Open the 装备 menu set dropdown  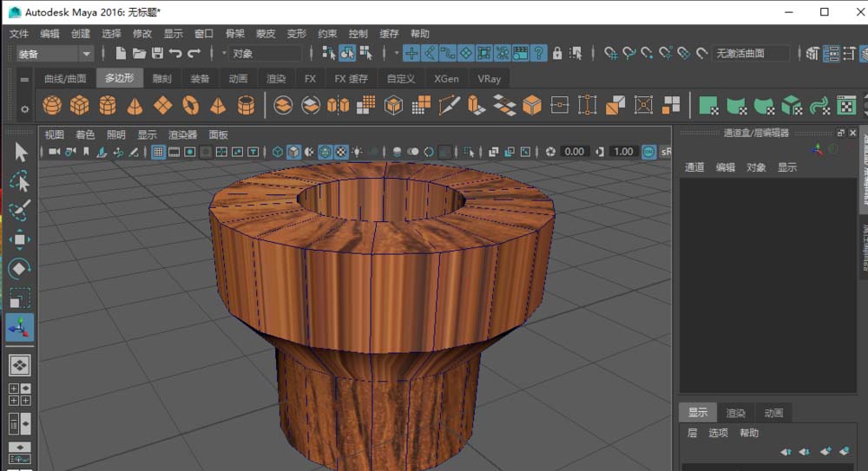tap(54, 54)
